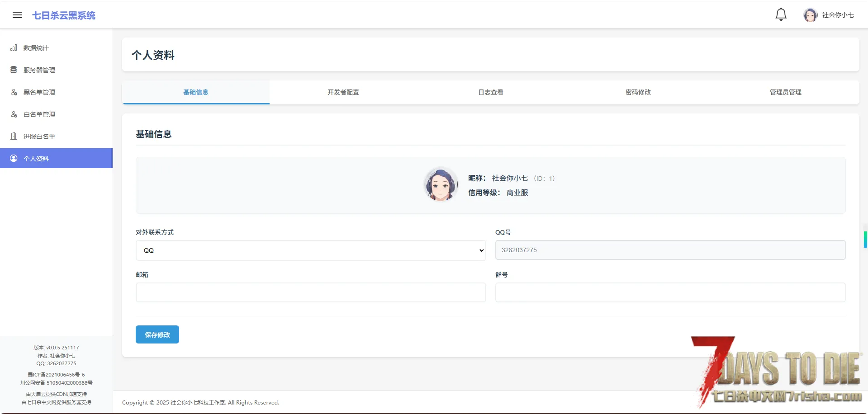The height and width of the screenshot is (414, 868).
Task: Click the large profile avatar picture
Action: pos(441,184)
